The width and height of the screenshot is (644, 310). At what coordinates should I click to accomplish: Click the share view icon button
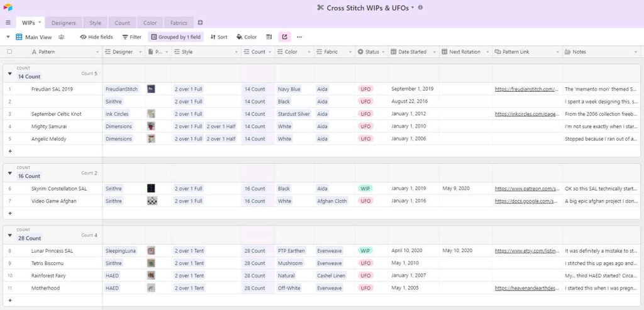(284, 37)
